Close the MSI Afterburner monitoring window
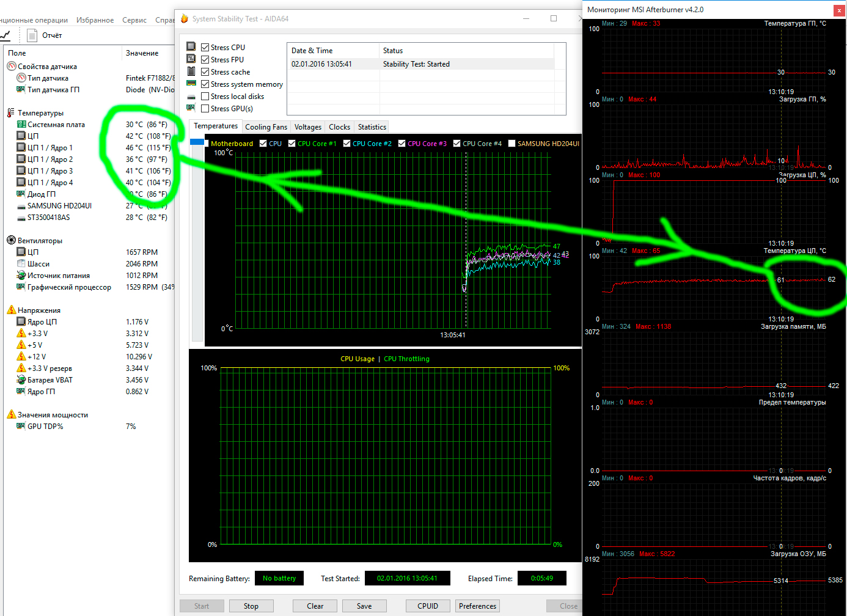The height and width of the screenshot is (616, 847). point(839,10)
